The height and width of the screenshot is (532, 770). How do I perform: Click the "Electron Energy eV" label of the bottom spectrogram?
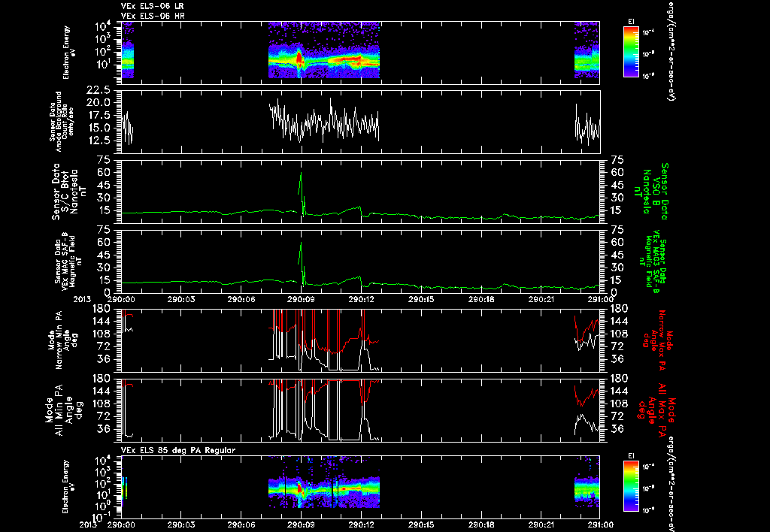[x=68, y=487]
